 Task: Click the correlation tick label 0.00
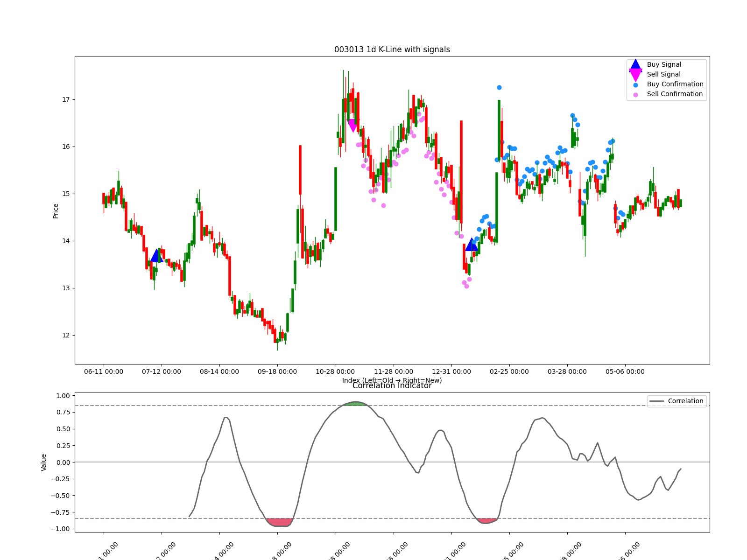click(63, 462)
